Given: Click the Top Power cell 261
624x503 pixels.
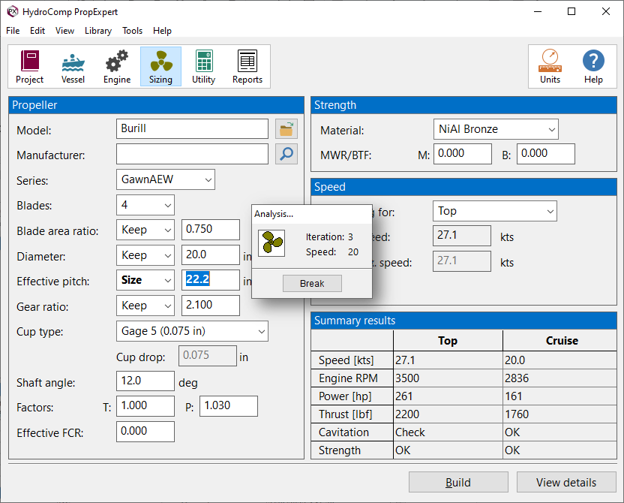Looking at the screenshot, I should tap(448, 396).
